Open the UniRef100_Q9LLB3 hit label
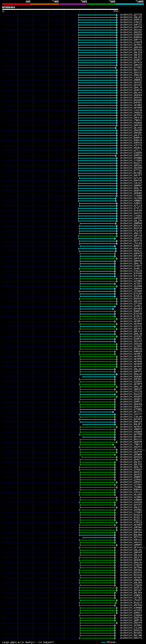This screenshot has width=146, height=644. coord(131,17)
